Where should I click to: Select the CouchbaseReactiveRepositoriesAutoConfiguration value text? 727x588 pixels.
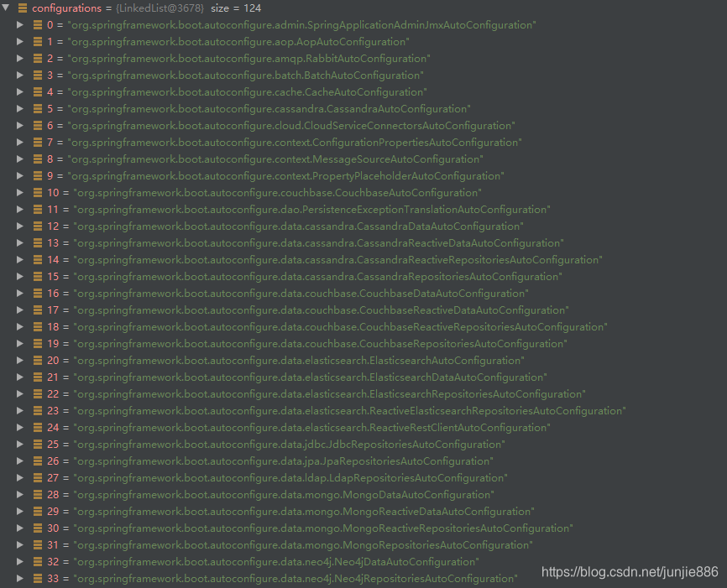click(x=340, y=326)
